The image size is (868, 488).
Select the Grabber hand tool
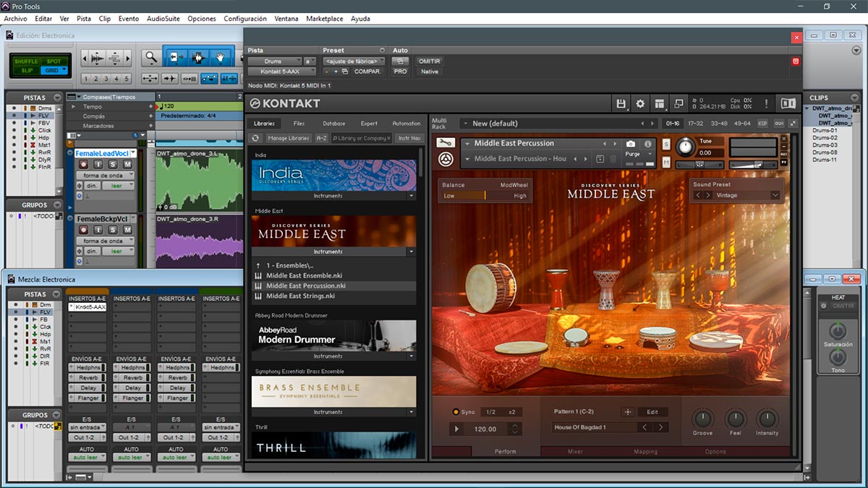coord(220,57)
